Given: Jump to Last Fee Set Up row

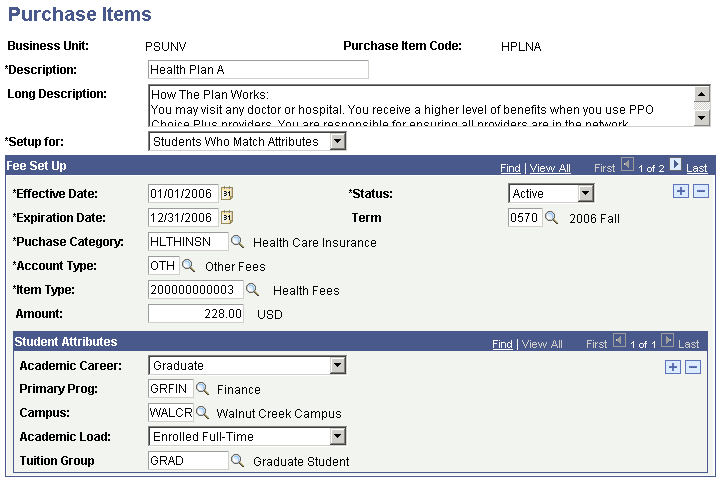Looking at the screenshot, I should pos(696,168).
